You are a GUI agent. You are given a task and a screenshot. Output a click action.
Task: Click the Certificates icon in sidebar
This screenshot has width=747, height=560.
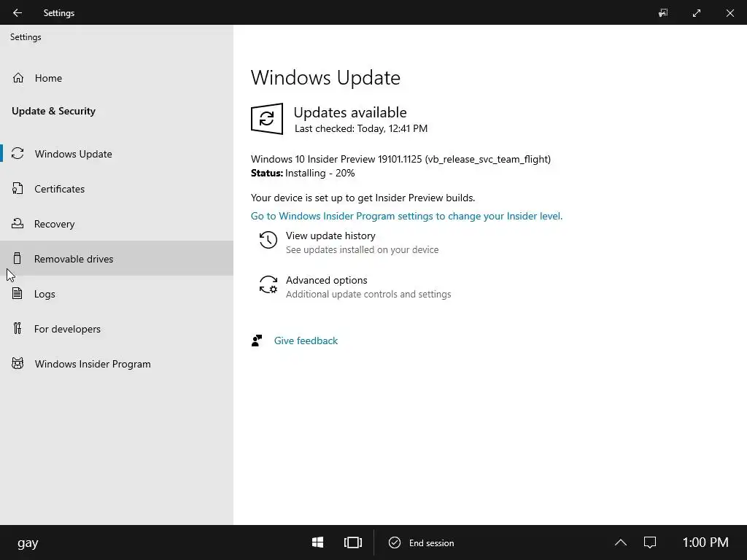tap(18, 189)
